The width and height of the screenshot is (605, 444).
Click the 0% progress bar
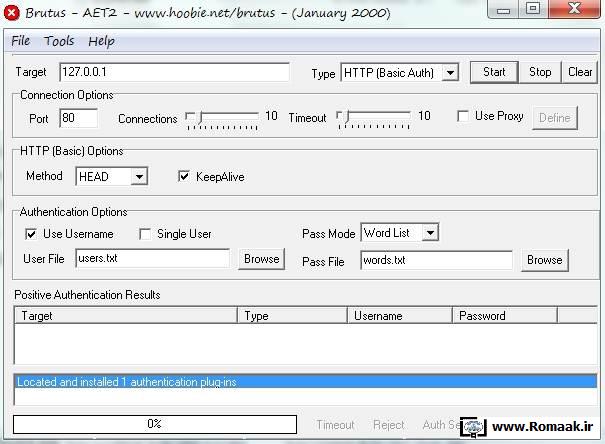(x=155, y=424)
